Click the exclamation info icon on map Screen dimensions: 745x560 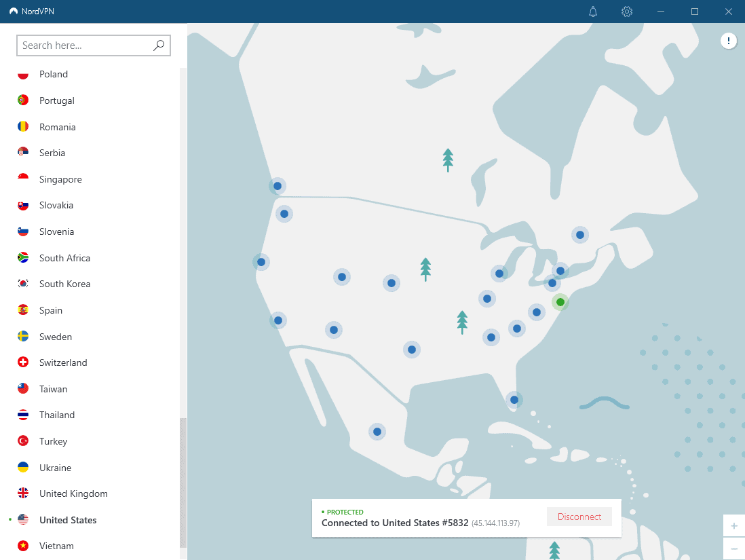pyautogui.click(x=728, y=41)
